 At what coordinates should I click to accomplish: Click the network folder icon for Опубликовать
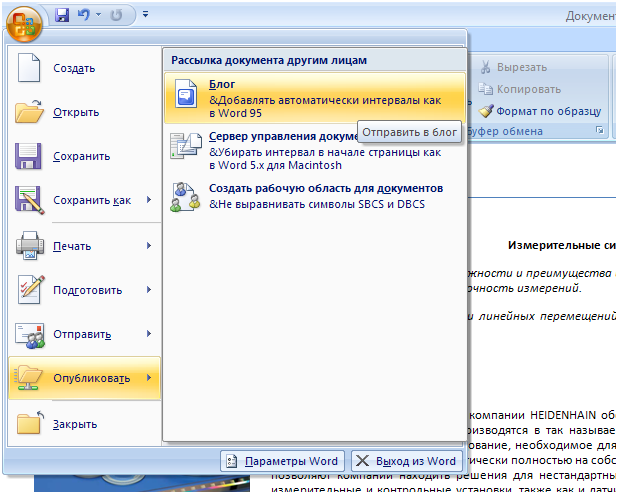28,378
